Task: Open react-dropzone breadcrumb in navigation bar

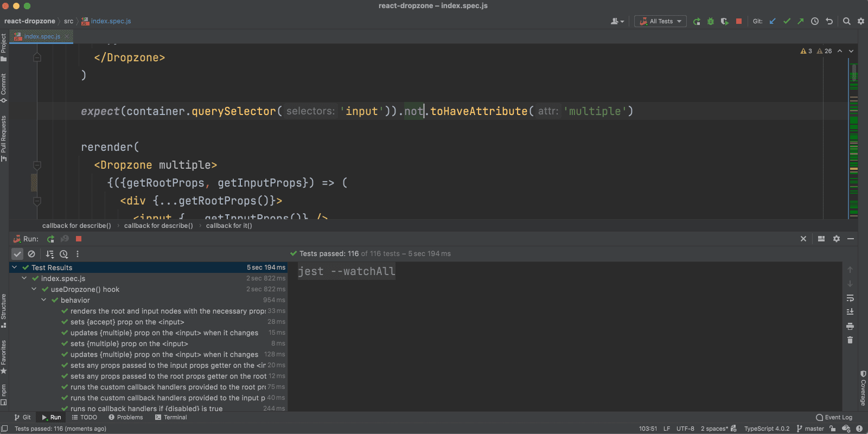Action: [30, 21]
